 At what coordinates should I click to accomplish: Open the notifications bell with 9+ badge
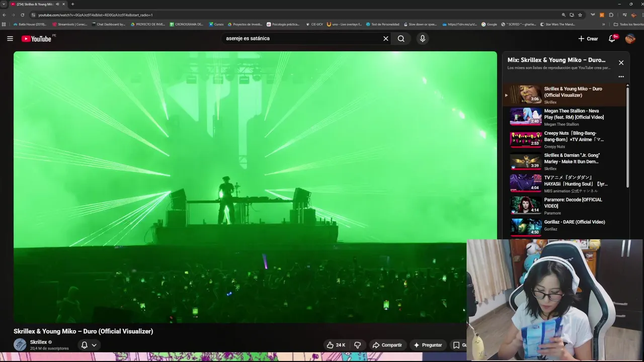(x=612, y=39)
